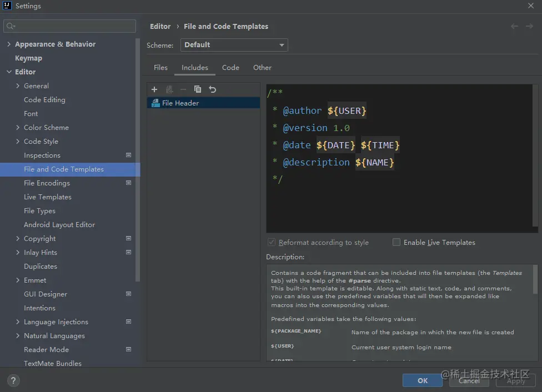Click project-level icon beside GUI Designer
This screenshot has width=542, height=392.
129,294
